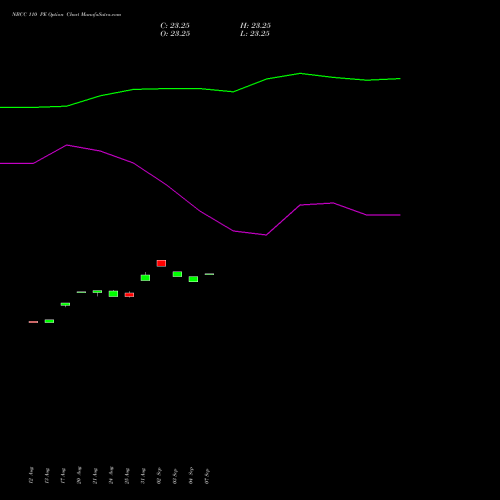
Task: Select the last flat candlestick on the right
Action: [x=209, y=274]
